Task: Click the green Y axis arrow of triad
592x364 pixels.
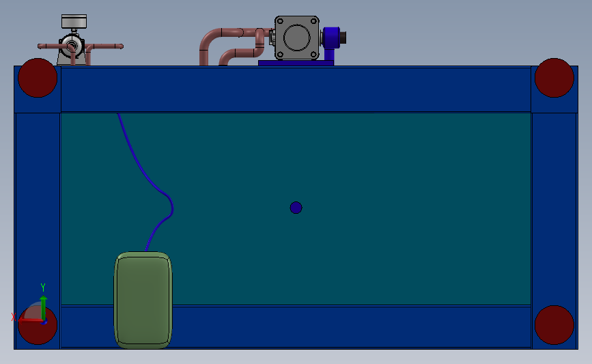Action: pos(44,308)
